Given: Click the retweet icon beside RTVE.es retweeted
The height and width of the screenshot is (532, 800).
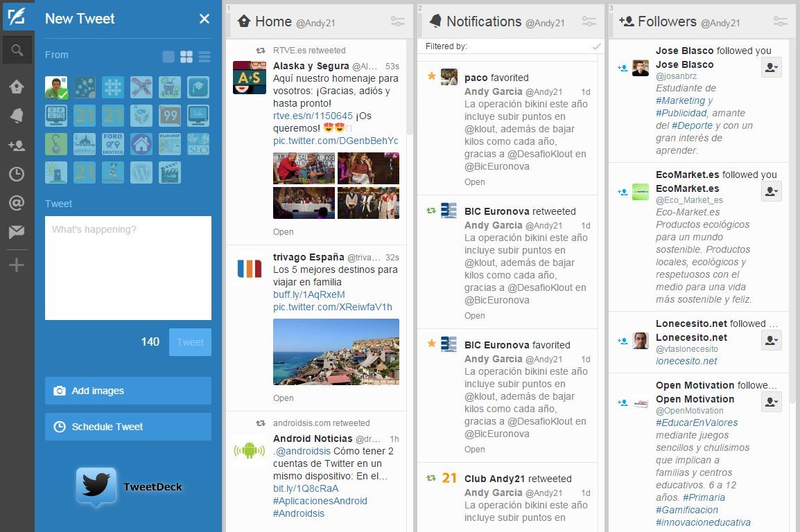Looking at the screenshot, I should coord(261,51).
